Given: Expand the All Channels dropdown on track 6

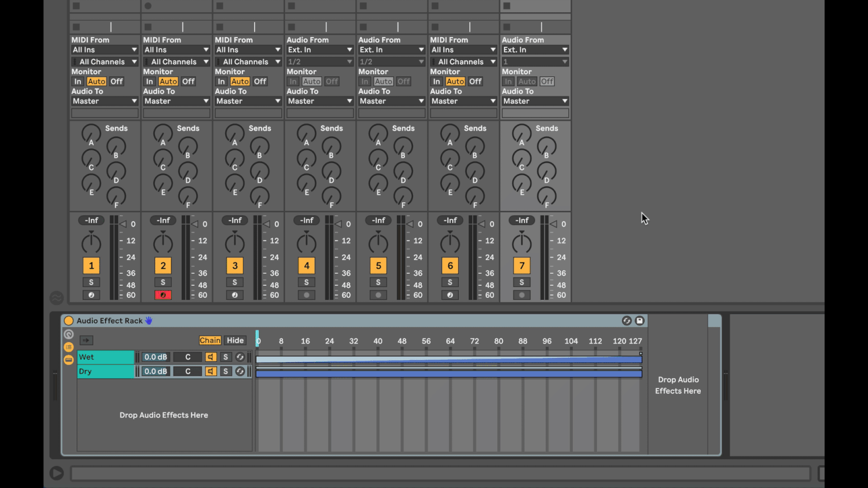Looking at the screenshot, I should (x=463, y=61).
